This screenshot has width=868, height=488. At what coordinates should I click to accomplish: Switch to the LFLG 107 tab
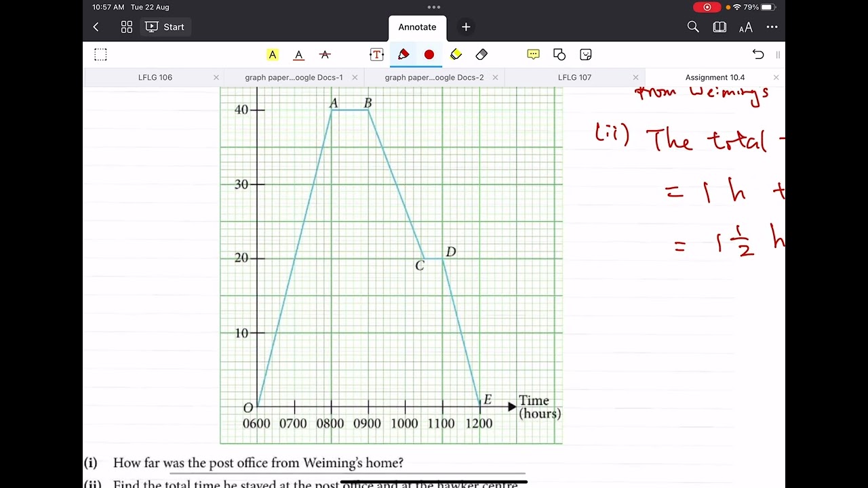[x=574, y=77]
